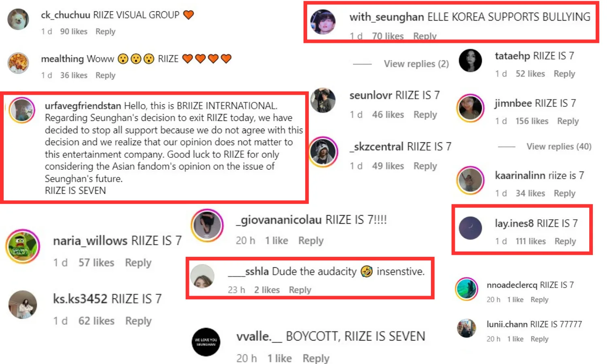Expand View replies (40)

(559, 146)
